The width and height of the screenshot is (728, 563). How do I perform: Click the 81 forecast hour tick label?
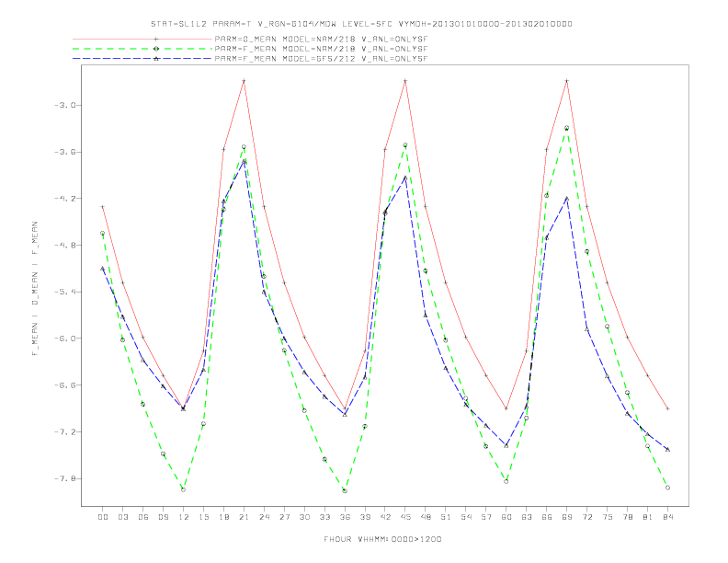pos(648,517)
